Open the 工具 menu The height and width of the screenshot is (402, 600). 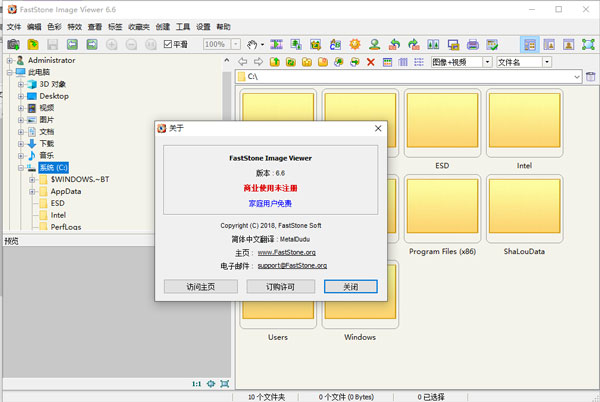coord(183,27)
